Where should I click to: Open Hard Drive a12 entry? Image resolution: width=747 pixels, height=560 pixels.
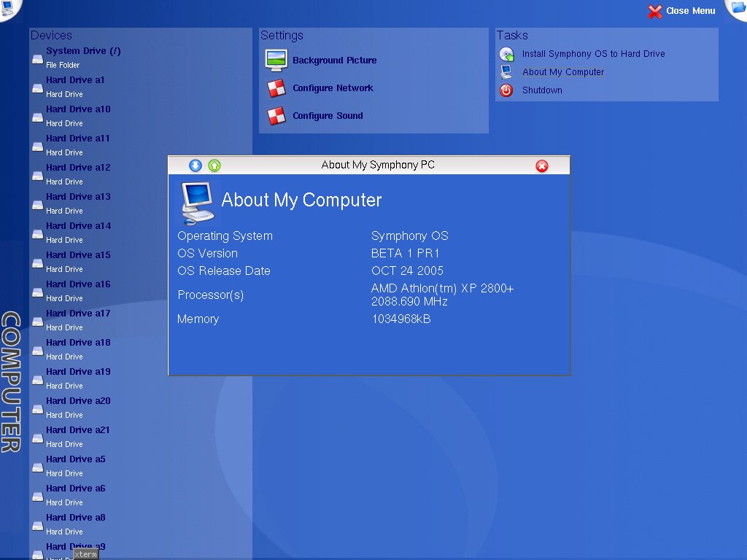point(78,167)
